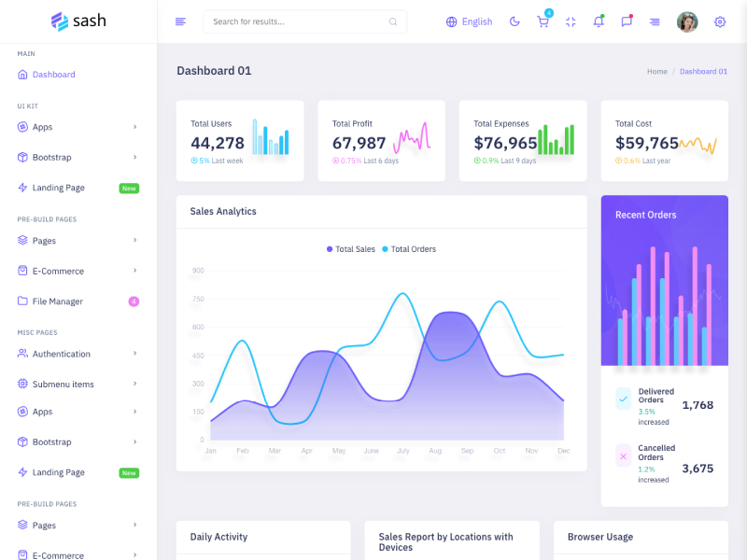Click the Recent Orders purple chart card
747x560 pixels.
pyautogui.click(x=664, y=278)
